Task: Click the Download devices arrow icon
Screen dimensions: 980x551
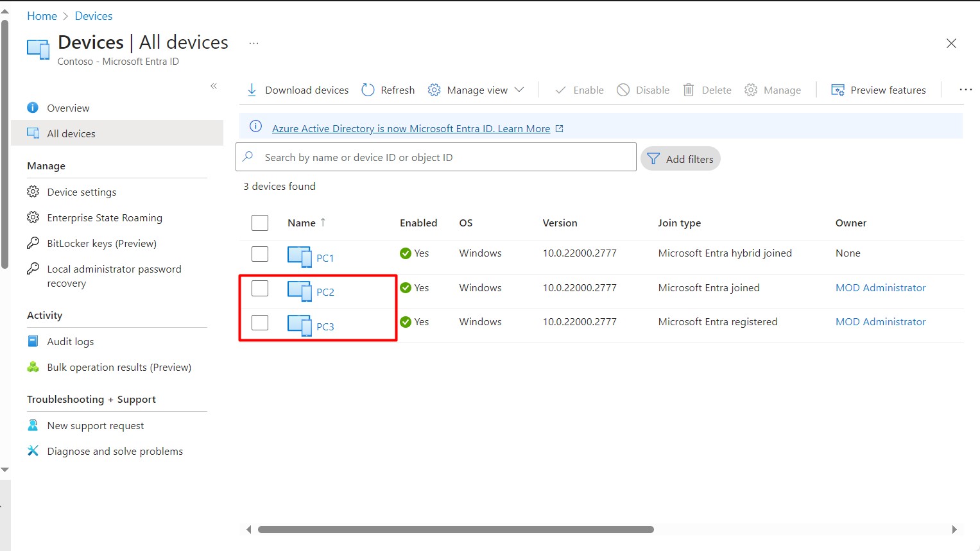Action: click(252, 90)
